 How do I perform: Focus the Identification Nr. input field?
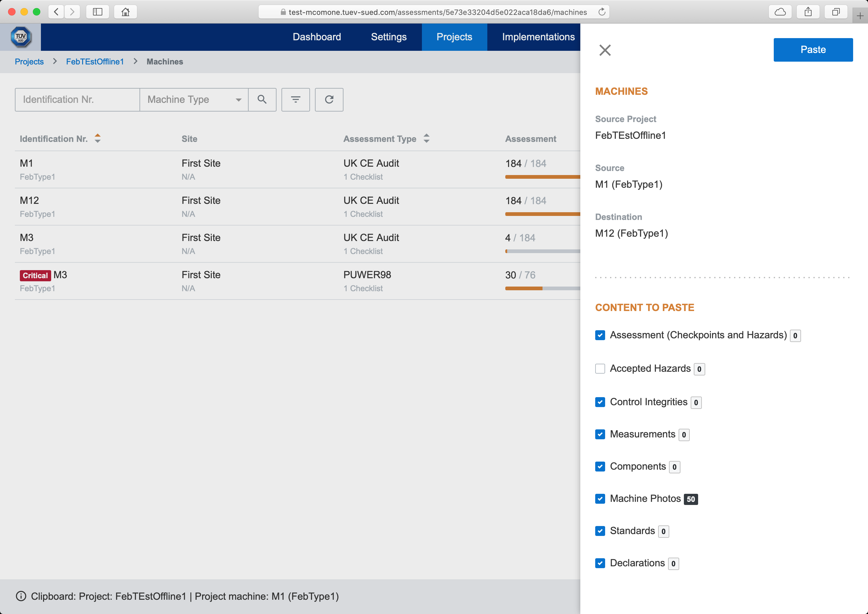(x=77, y=99)
